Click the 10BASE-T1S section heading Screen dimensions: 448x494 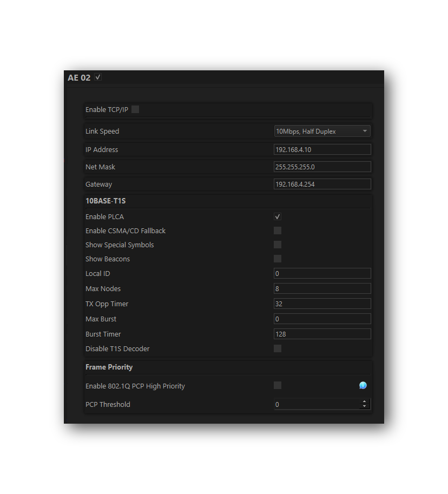106,201
